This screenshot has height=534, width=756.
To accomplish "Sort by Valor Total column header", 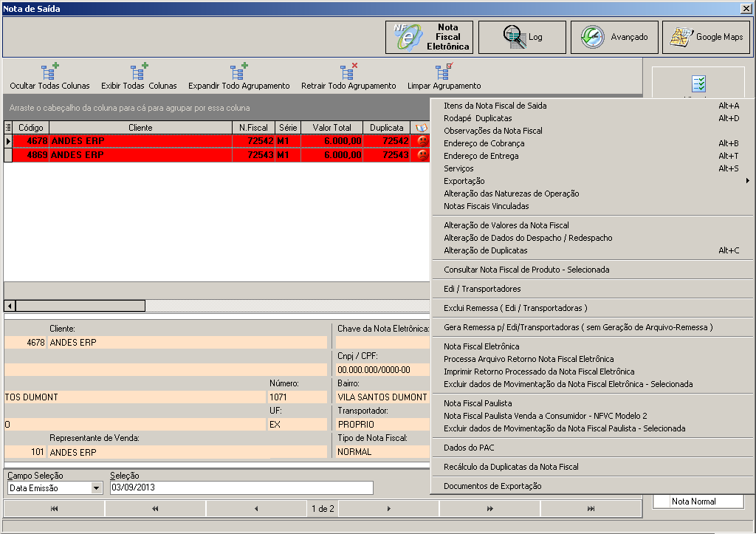I will pyautogui.click(x=331, y=128).
